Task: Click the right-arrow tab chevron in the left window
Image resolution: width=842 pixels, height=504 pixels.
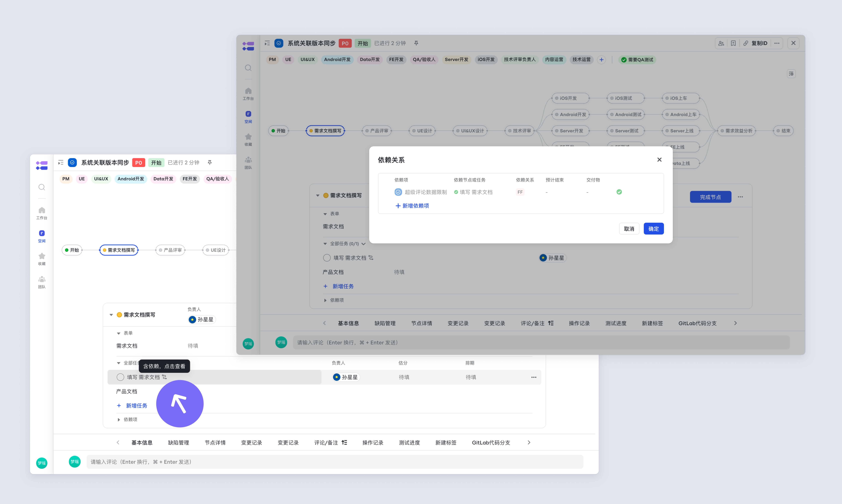Action: (529, 443)
